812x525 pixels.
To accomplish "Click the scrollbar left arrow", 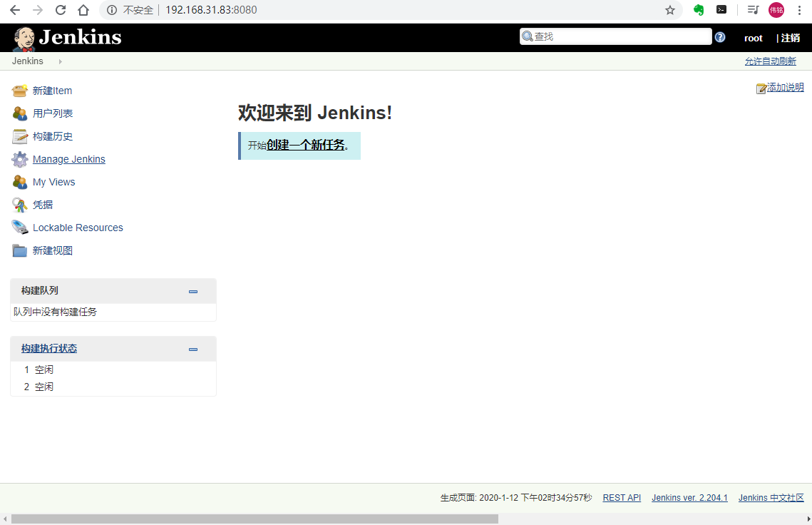I will click(x=5, y=519).
